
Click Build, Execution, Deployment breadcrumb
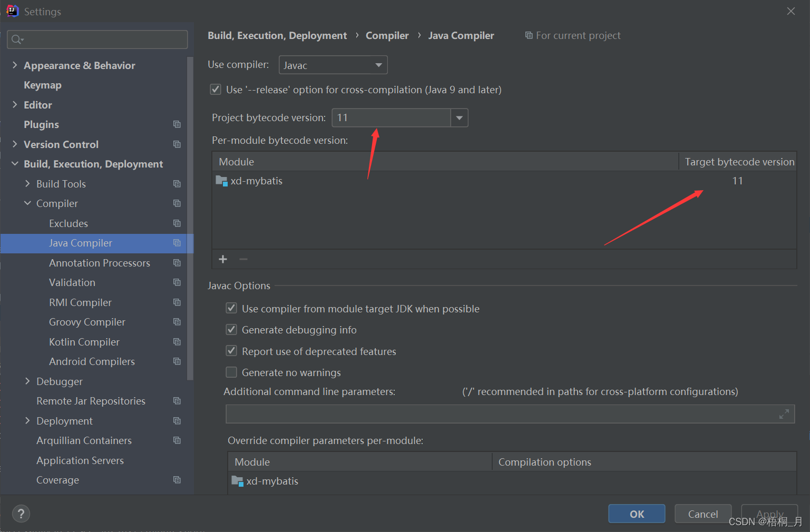click(x=277, y=35)
